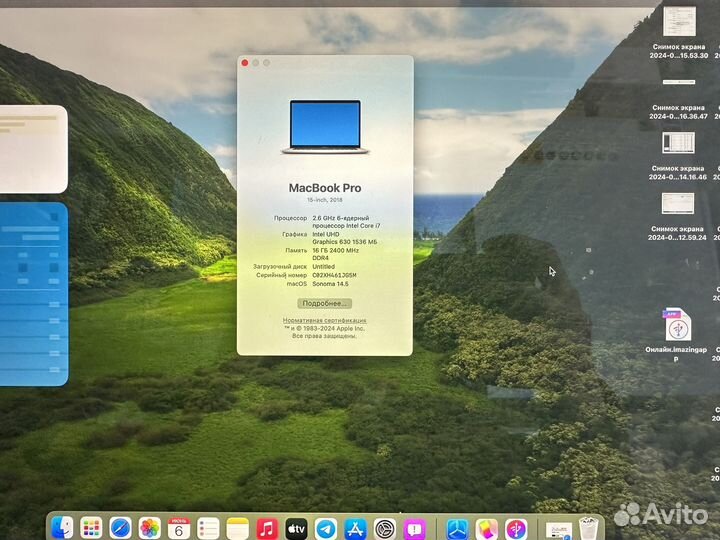
Task: Click memory value '16 ГБ 2400 MHz'
Action: pyautogui.click(x=336, y=251)
